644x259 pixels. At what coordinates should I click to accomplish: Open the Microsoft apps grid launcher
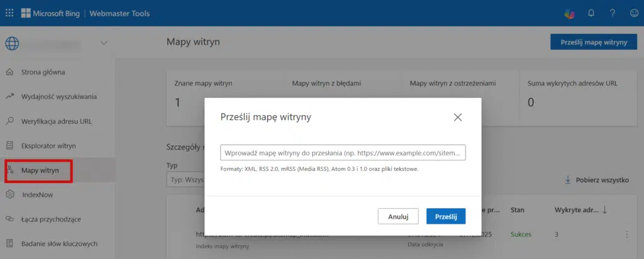click(x=9, y=13)
